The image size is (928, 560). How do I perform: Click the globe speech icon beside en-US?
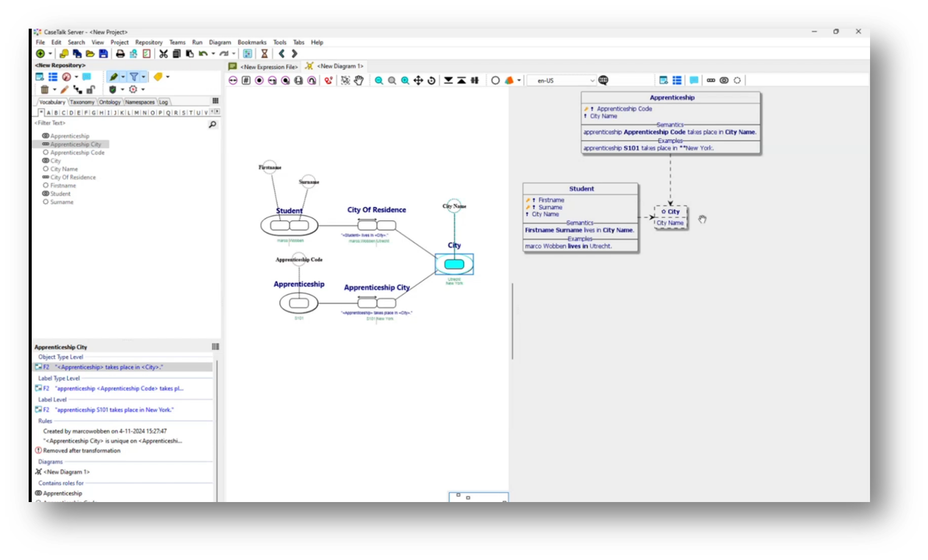pos(603,81)
